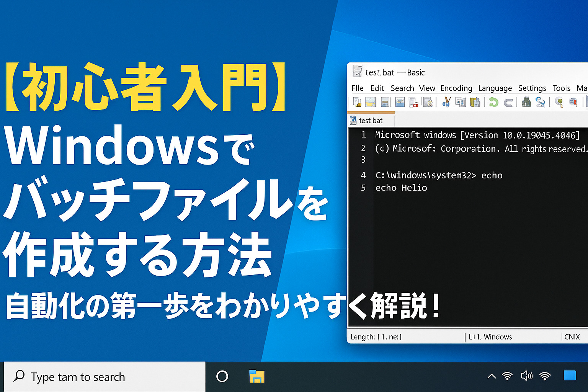
Task: Click the New file toolbar icon
Action: click(357, 102)
